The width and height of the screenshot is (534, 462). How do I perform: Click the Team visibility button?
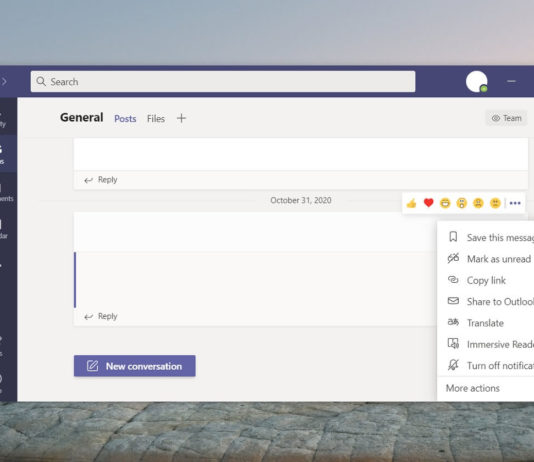tap(506, 118)
